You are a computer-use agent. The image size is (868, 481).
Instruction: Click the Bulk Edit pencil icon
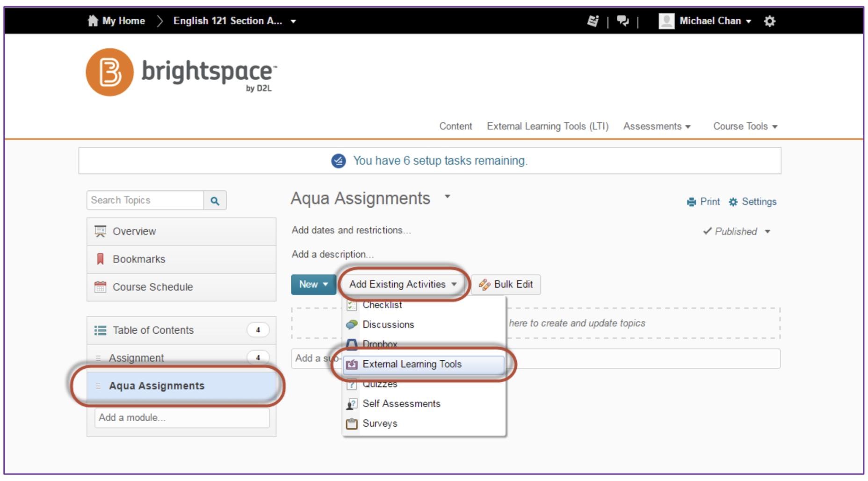pyautogui.click(x=484, y=284)
